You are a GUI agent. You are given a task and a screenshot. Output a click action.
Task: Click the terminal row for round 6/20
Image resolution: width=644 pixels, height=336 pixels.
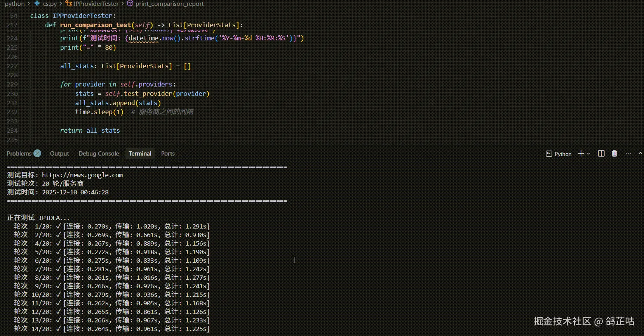point(112,260)
